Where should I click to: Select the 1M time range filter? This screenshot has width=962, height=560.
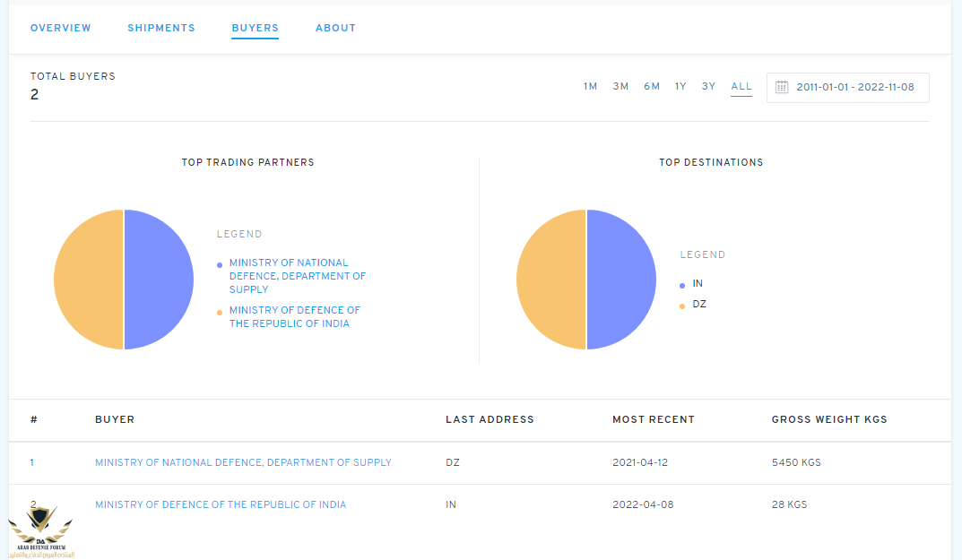pos(590,87)
